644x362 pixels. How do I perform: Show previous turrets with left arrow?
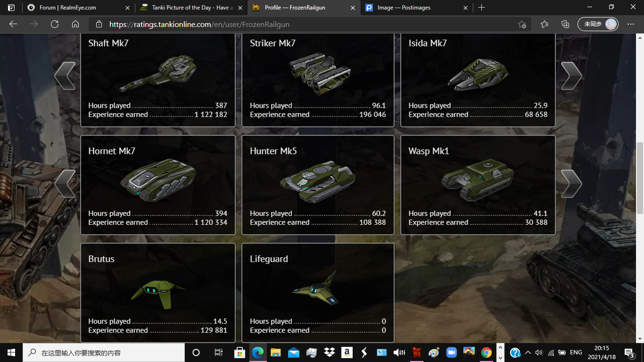click(x=65, y=76)
